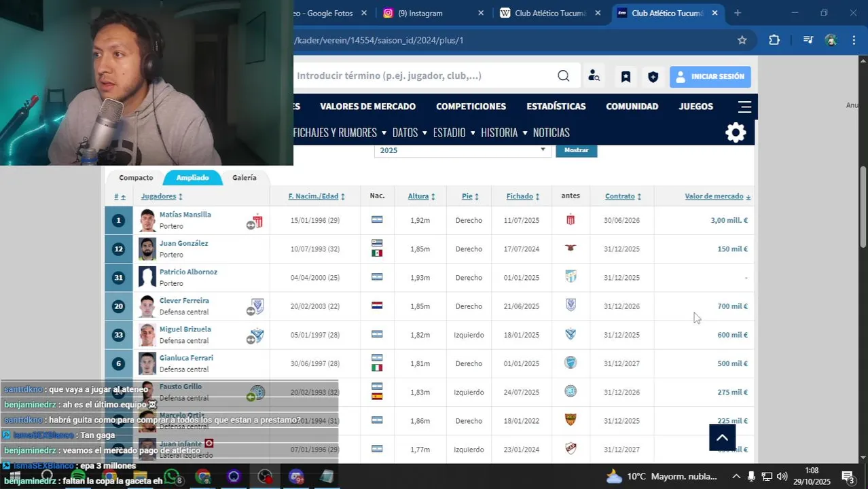The image size is (868, 489).
Task: Open the Chrome profile avatar
Action: (x=831, y=40)
